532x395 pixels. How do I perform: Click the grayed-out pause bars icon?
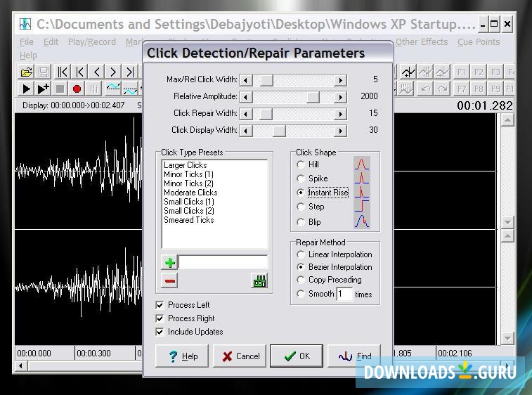pos(94,89)
